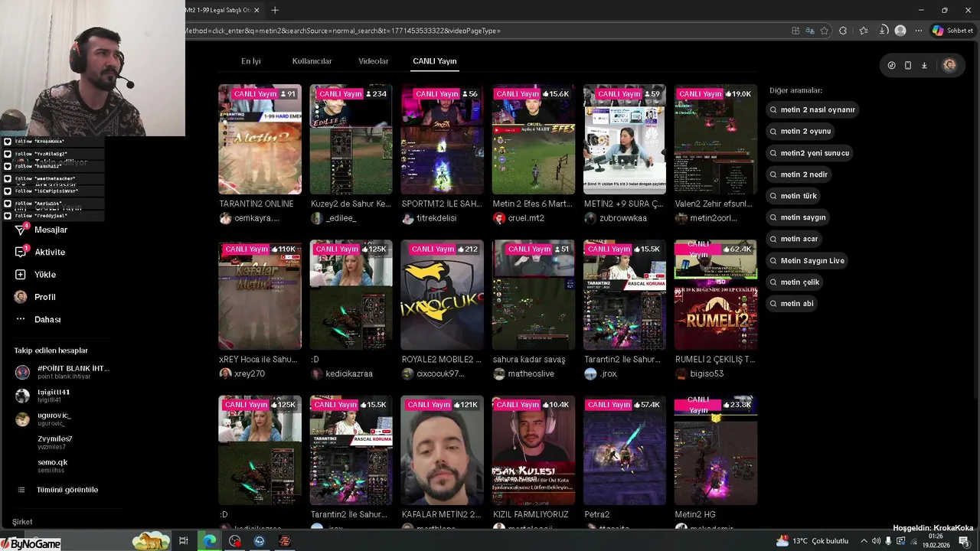Open the Daha fazla three-dots menu icon
This screenshot has width=980, height=551.
click(21, 319)
